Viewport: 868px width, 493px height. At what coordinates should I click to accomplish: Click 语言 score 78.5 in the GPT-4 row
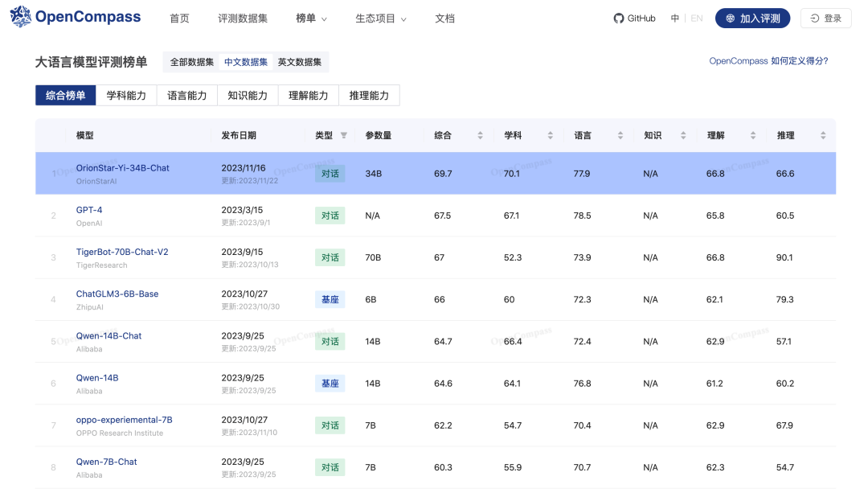(583, 216)
